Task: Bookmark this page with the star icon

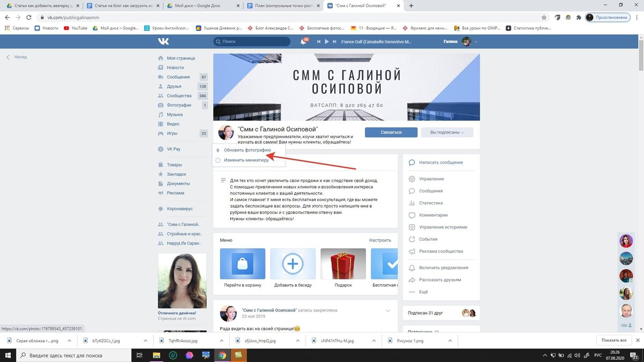Action: click(x=544, y=17)
